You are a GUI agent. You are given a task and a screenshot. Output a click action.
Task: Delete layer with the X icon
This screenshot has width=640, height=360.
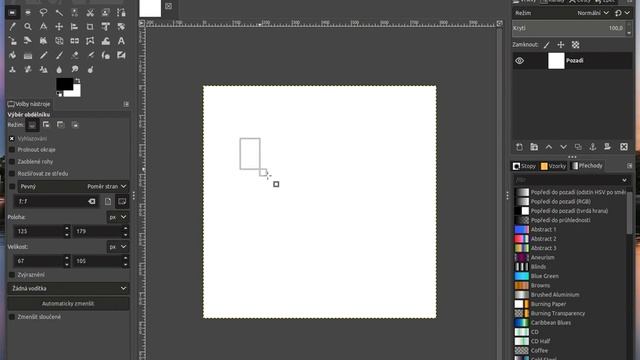(624, 147)
